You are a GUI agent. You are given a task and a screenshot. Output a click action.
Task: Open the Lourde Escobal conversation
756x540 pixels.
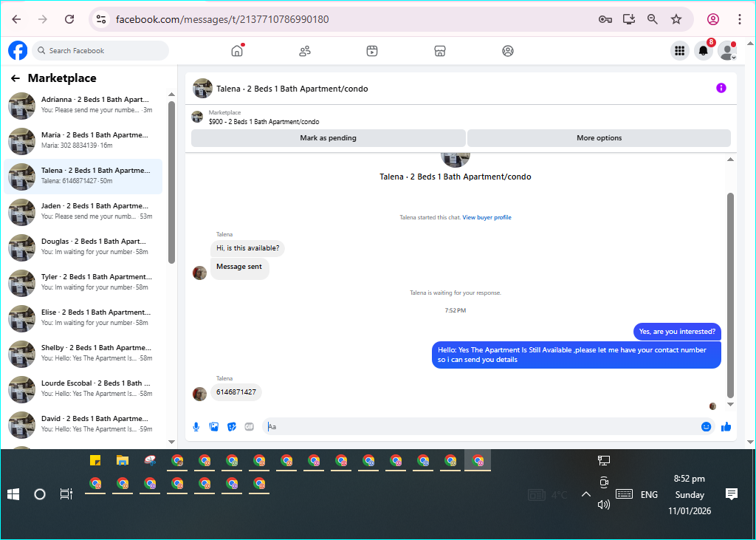pyautogui.click(x=83, y=389)
